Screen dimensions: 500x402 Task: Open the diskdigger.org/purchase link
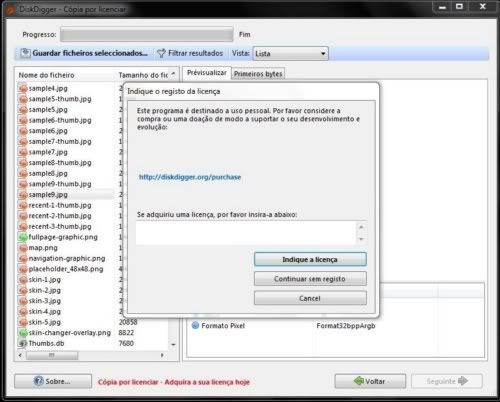click(190, 177)
